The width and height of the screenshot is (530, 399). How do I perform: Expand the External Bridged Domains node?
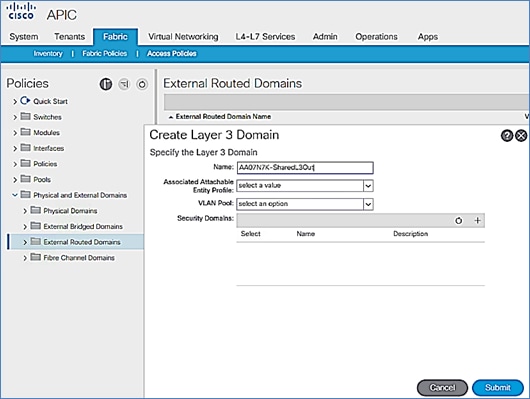point(25,227)
